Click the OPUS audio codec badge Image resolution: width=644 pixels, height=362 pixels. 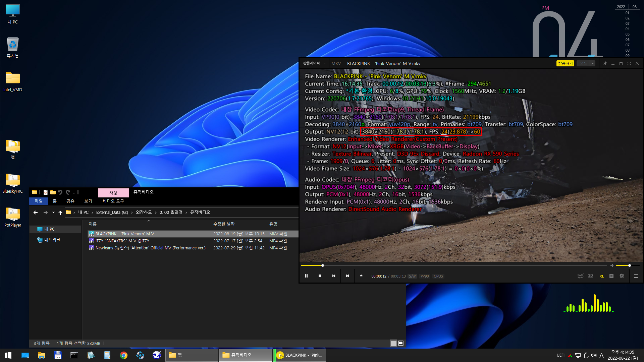pos(438,276)
